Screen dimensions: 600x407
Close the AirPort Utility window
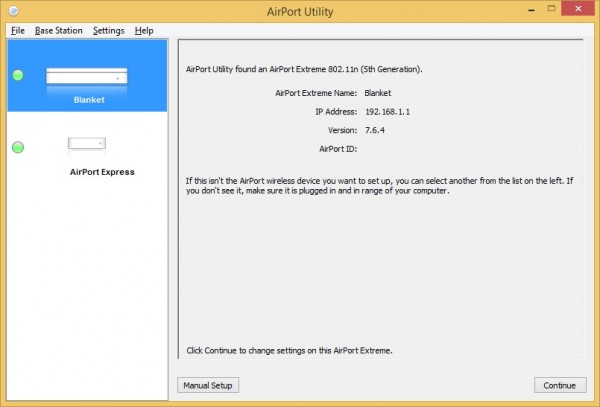point(578,8)
